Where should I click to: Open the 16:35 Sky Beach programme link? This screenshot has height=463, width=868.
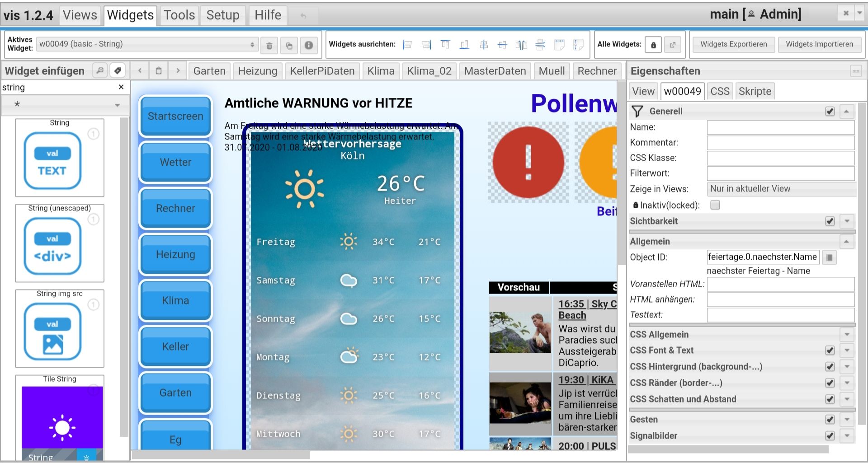(588, 309)
